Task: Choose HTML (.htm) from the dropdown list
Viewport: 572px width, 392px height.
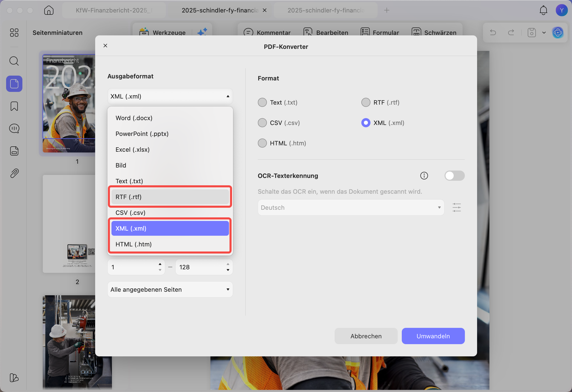Action: [x=170, y=244]
